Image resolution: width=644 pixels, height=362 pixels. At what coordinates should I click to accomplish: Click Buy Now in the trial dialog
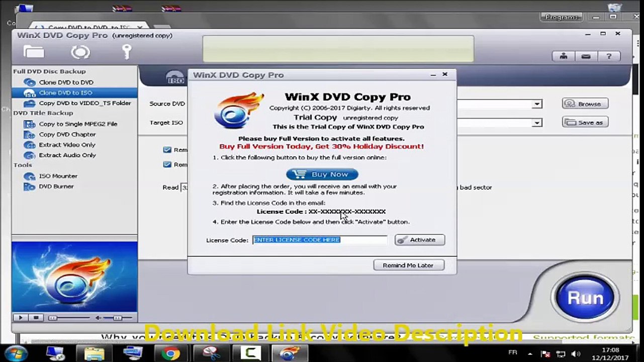322,174
